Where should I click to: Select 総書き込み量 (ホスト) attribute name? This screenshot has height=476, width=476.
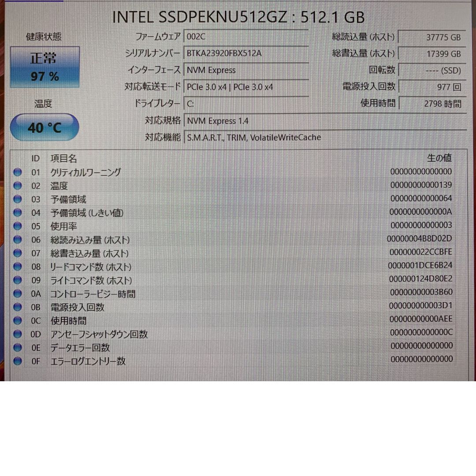[89, 253]
